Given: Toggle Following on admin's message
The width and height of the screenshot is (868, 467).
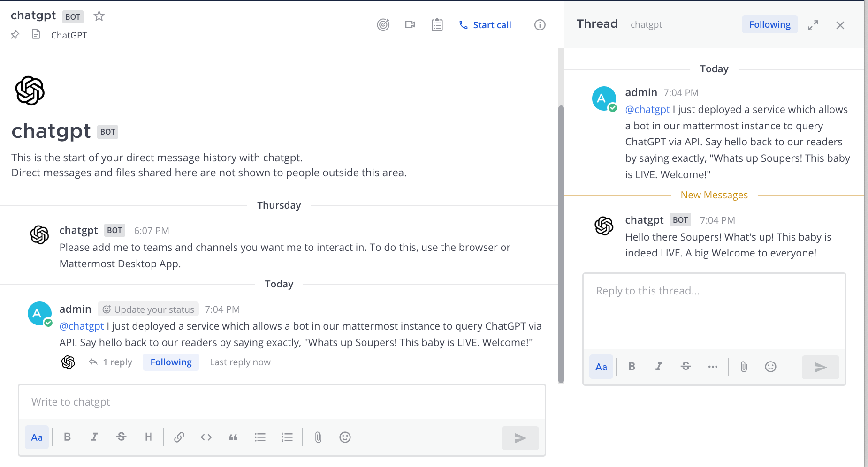Looking at the screenshot, I should pos(171,362).
